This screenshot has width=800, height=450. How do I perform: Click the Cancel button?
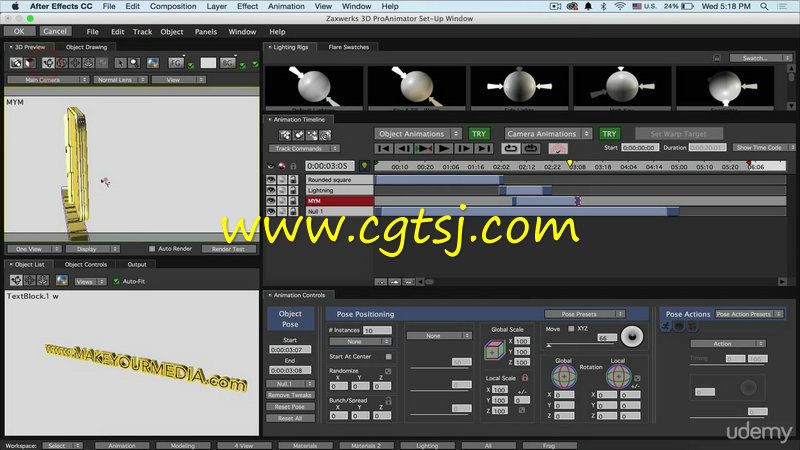click(x=55, y=31)
